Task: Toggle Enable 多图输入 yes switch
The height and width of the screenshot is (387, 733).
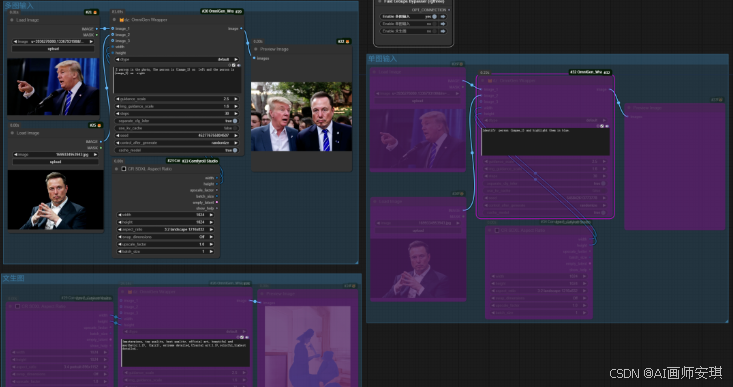Action: click(x=434, y=16)
